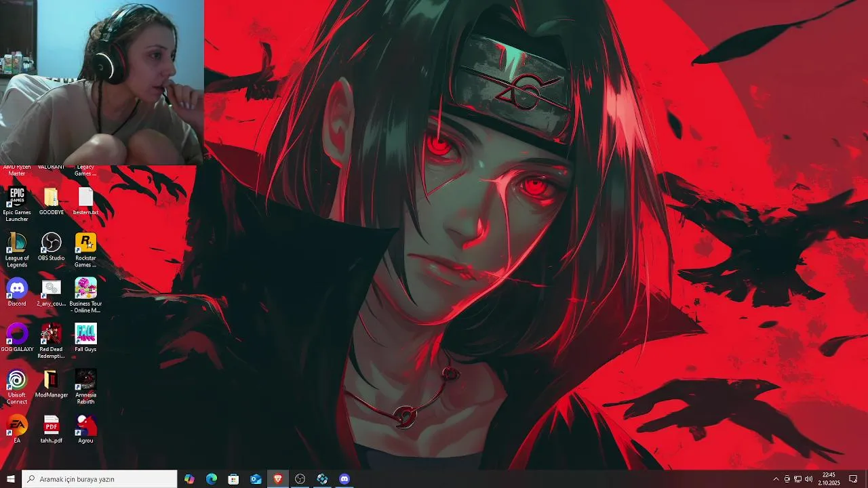
Task: Open Microsoft Edge from the taskbar
Action: 212,479
